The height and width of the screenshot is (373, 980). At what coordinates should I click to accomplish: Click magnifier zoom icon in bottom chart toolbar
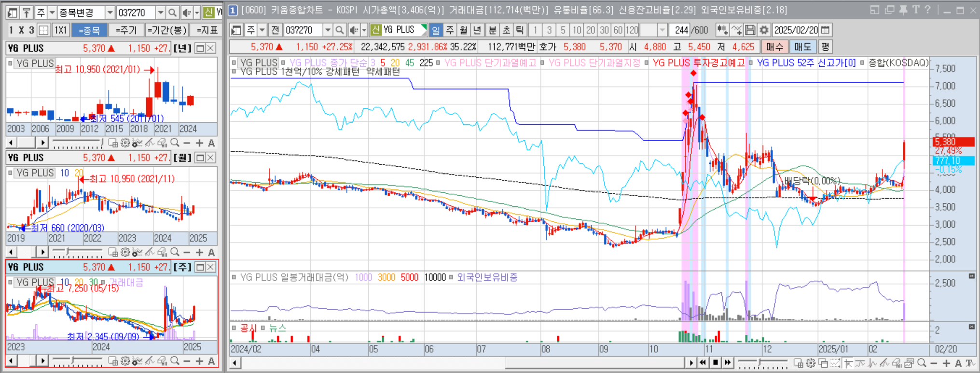(922, 363)
